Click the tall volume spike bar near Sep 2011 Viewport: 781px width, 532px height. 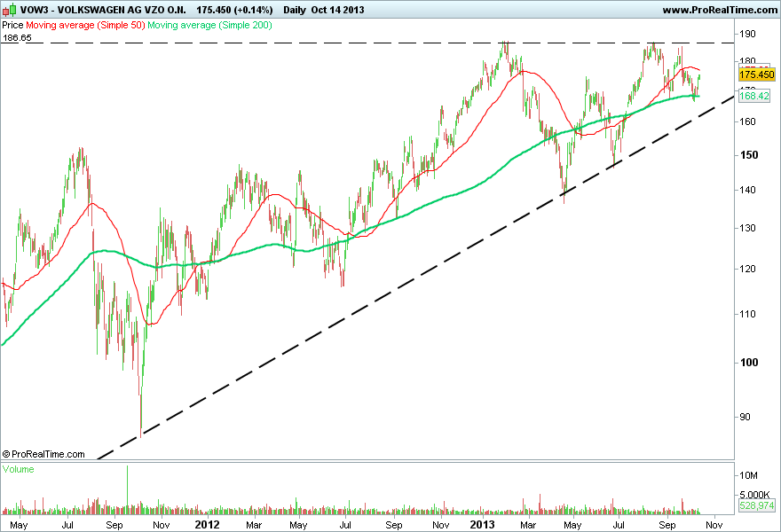click(x=127, y=489)
